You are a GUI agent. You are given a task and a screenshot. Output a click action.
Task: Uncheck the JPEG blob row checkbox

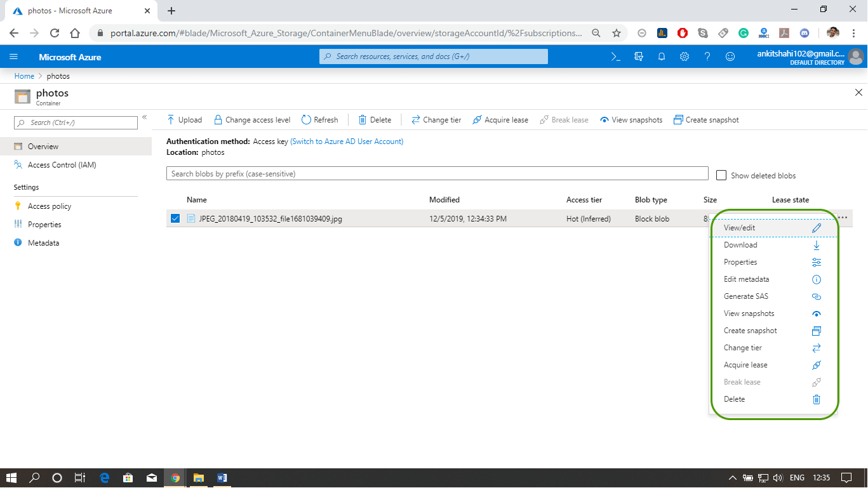[175, 219]
